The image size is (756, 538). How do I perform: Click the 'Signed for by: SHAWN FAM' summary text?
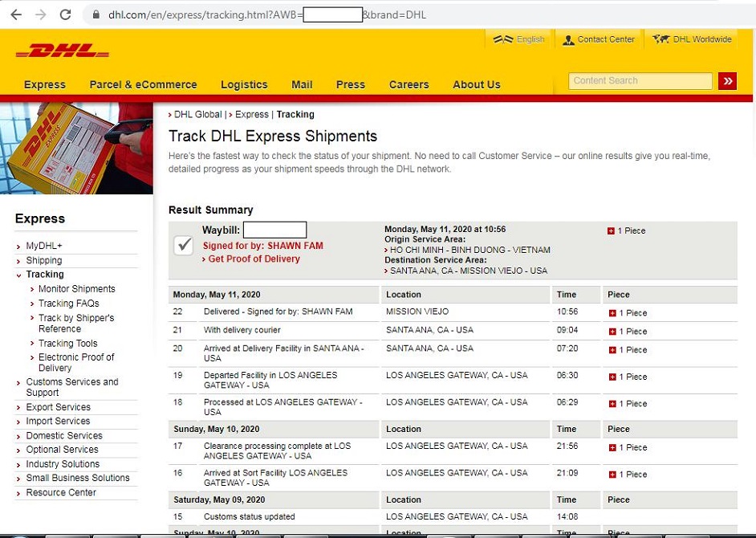262,246
